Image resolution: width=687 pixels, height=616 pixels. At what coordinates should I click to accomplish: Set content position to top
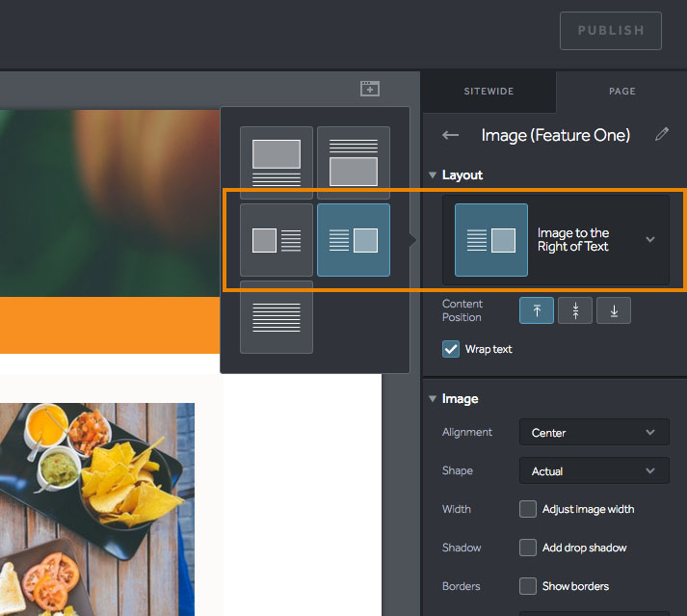[537, 310]
